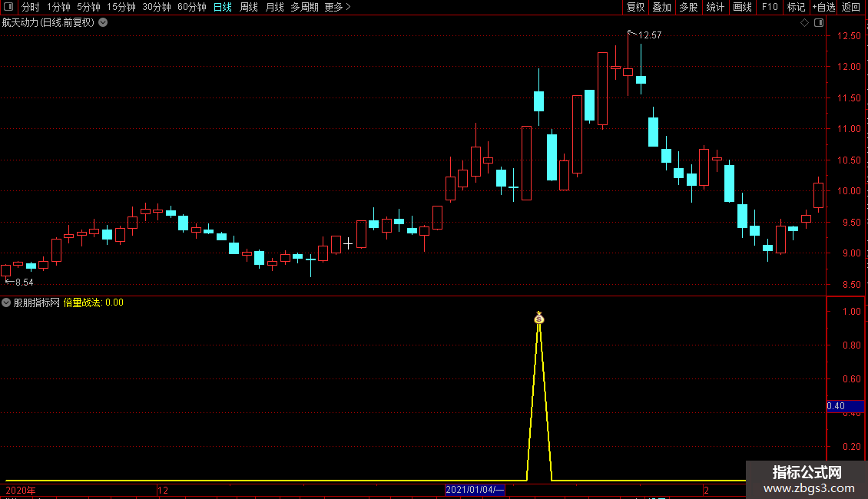Select the 15分钟 period tab
The image size is (868, 499).
pos(121,7)
